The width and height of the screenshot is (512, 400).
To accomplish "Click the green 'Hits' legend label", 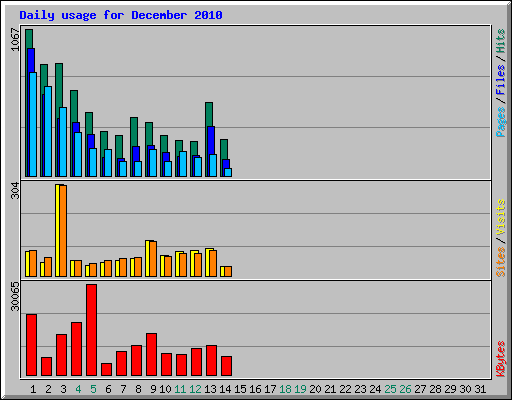I will point(500,41).
